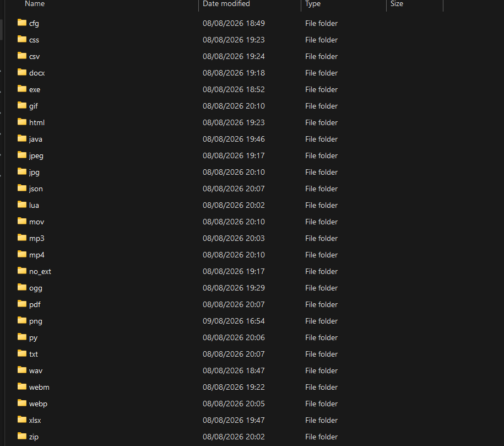Select the html folder row
The width and height of the screenshot is (504, 446).
pos(225,122)
